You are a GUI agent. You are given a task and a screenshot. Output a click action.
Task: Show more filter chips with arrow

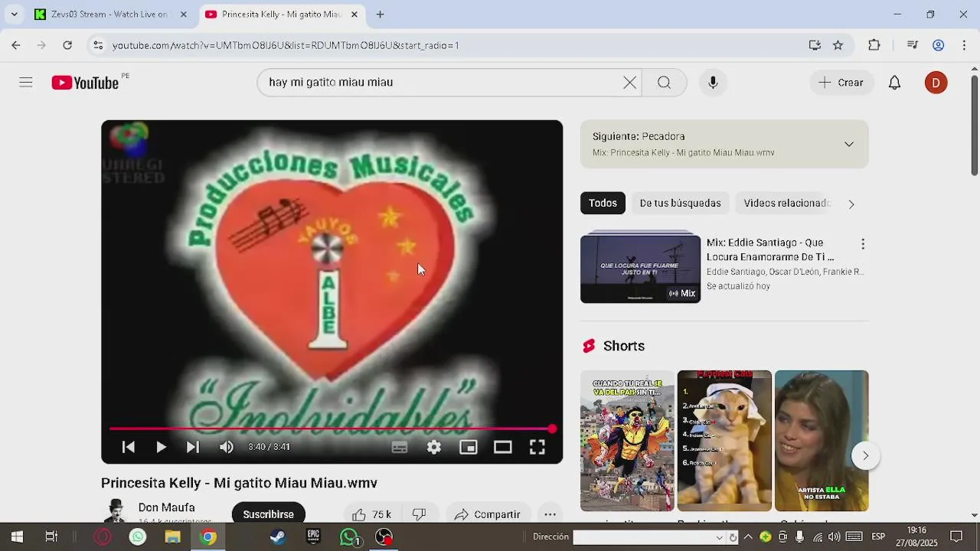tap(851, 204)
